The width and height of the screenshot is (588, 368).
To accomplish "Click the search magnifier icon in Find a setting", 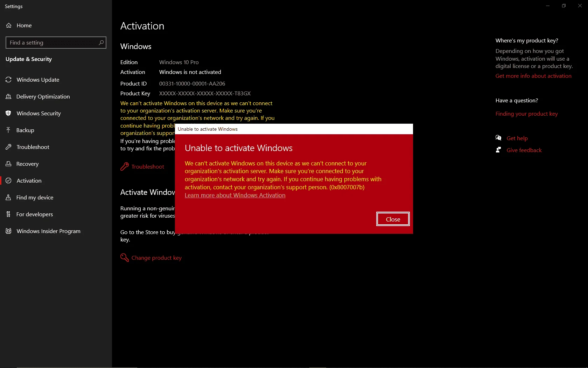I will (101, 43).
